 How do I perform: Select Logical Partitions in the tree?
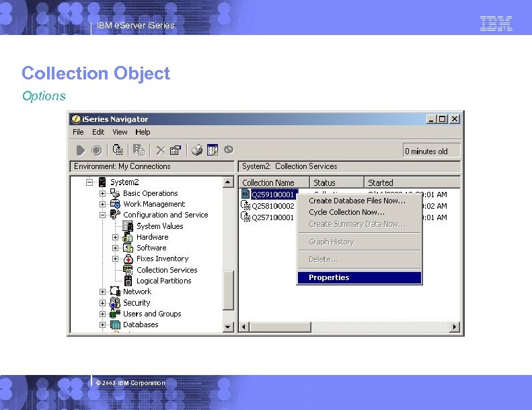(x=164, y=281)
